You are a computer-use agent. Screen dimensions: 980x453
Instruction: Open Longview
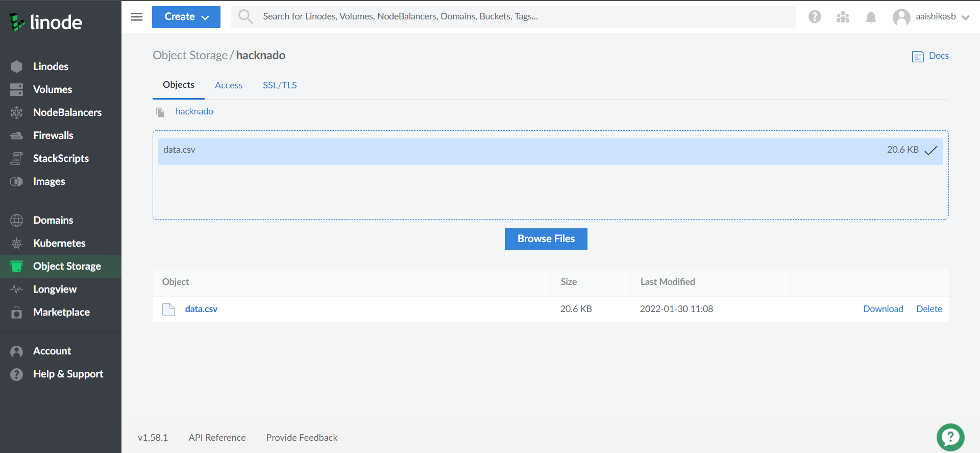pyautogui.click(x=55, y=289)
